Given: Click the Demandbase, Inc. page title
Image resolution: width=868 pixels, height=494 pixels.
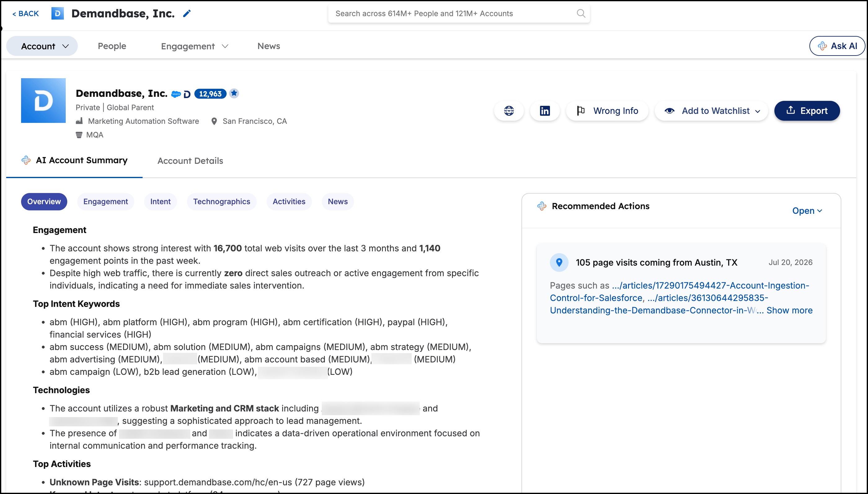Looking at the screenshot, I should click(123, 14).
